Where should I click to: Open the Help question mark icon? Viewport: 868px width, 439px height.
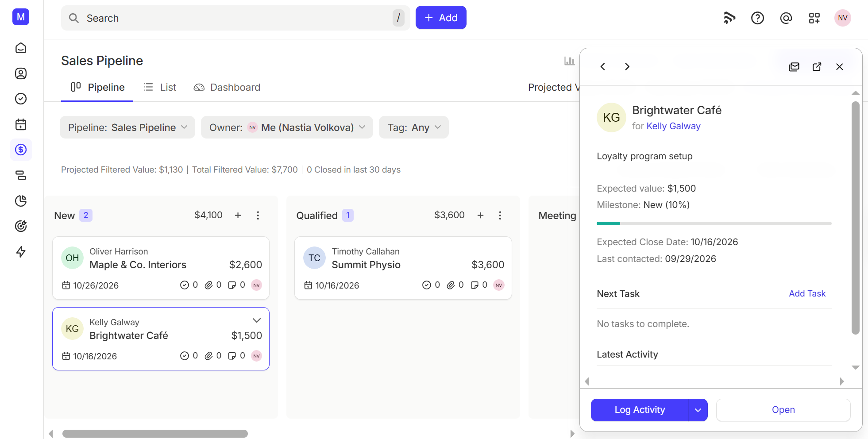pyautogui.click(x=757, y=18)
